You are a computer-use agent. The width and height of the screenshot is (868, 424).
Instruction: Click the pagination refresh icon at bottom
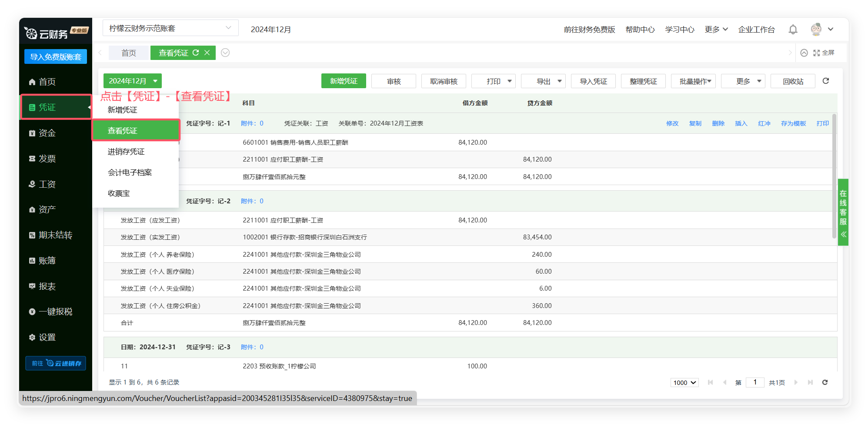coord(825,382)
